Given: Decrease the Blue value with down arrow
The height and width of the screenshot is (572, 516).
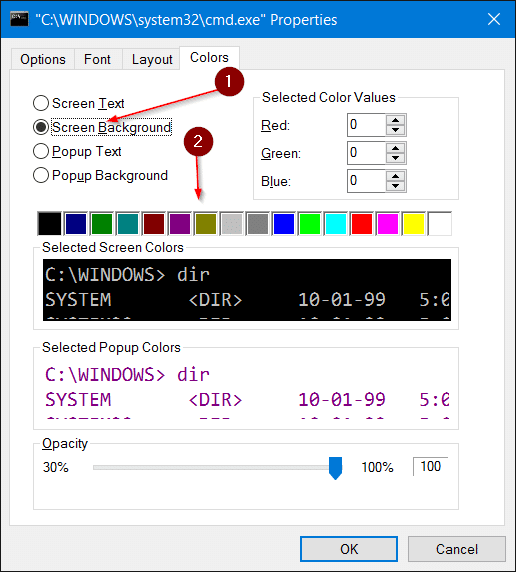Looking at the screenshot, I should (395, 186).
